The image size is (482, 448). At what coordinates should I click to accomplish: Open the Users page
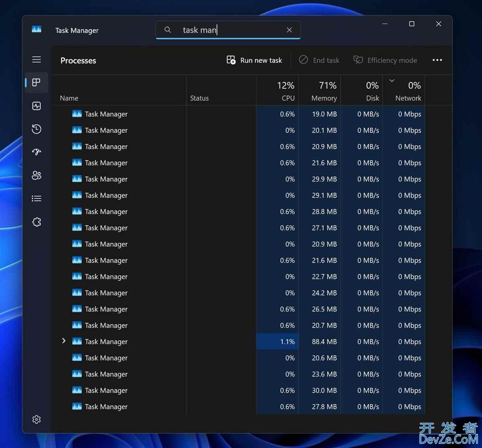tap(36, 175)
